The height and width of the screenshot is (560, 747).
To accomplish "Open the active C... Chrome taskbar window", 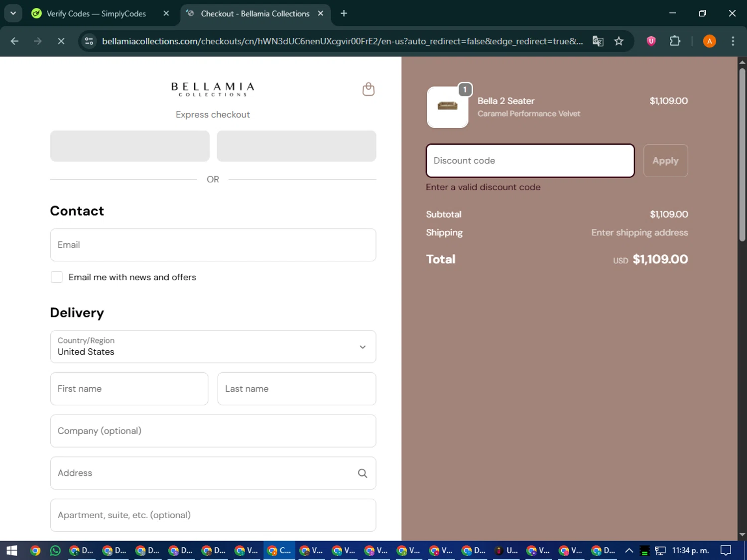I will click(x=279, y=551).
